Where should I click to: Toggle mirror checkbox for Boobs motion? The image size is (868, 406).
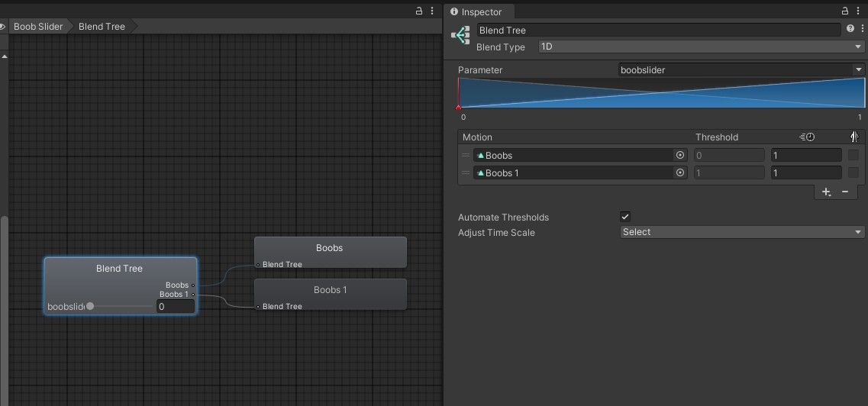[853, 156]
